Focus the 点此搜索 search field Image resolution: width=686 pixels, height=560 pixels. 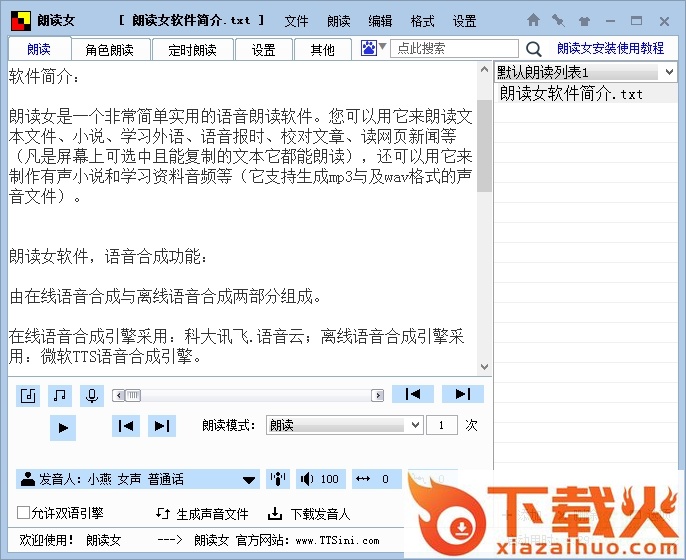coord(454,48)
